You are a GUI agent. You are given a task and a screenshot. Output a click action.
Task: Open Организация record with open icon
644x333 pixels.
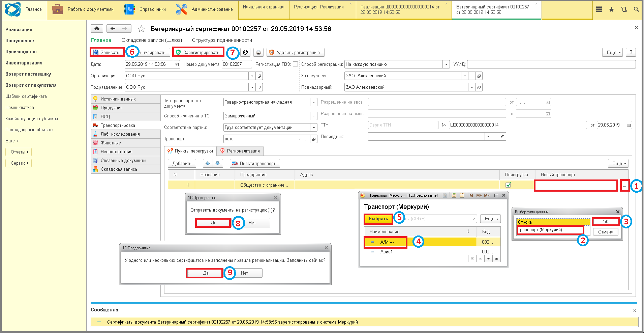pyautogui.click(x=259, y=76)
